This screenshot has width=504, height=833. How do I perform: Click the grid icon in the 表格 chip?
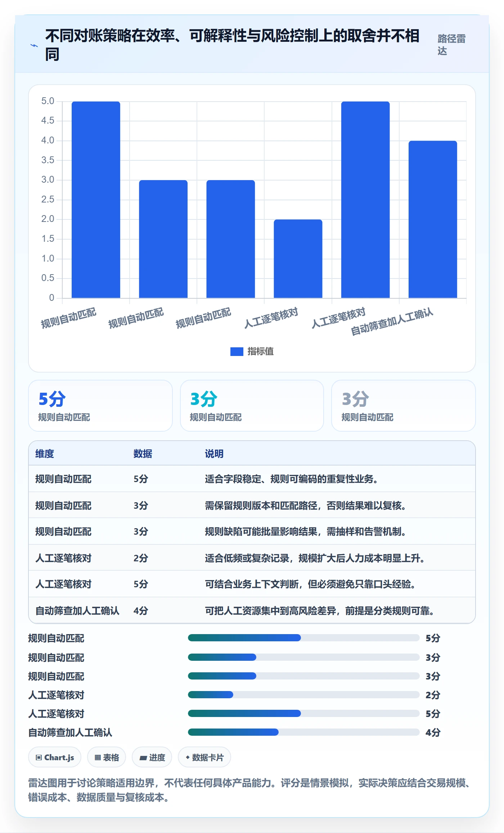98,757
